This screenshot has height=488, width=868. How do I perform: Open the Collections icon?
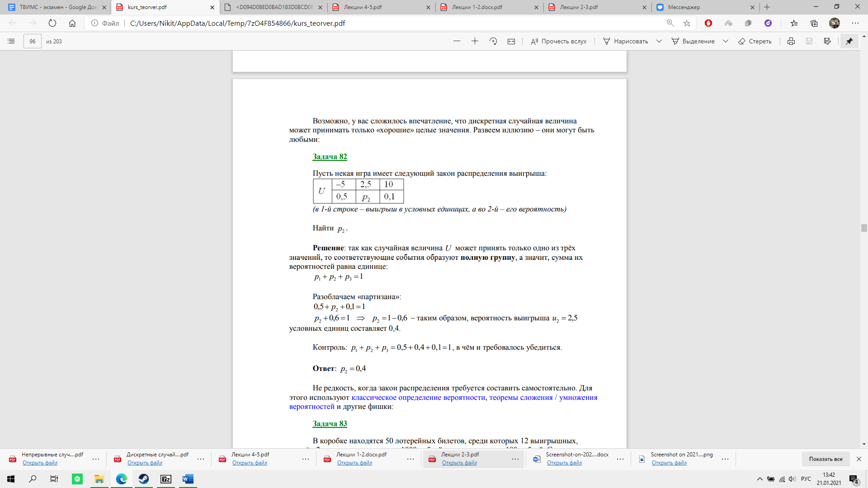[x=814, y=23]
